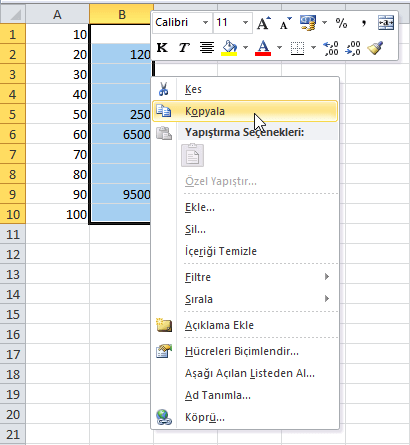Choose Ekle... from context menu

coord(245,207)
